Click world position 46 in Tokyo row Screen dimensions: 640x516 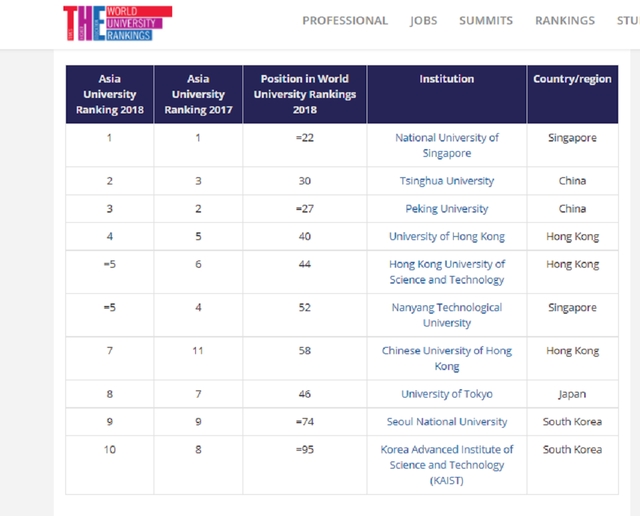(x=304, y=394)
